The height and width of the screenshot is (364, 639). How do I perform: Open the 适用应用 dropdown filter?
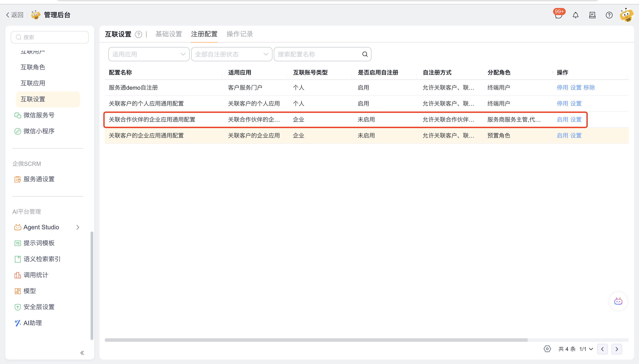click(149, 54)
